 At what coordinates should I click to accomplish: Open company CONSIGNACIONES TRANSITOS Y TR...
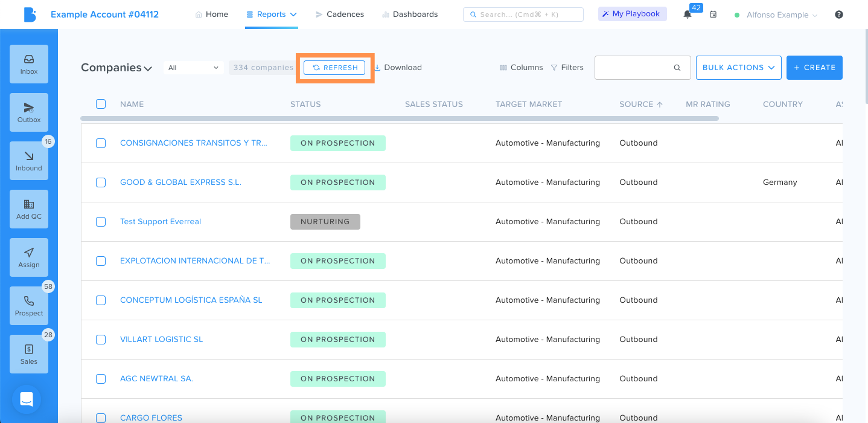click(193, 143)
